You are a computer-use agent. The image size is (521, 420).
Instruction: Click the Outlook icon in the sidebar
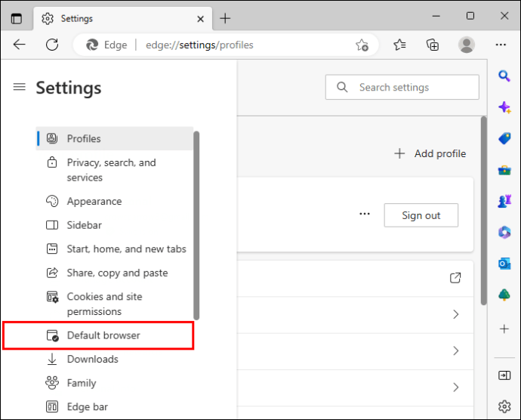pos(504,264)
